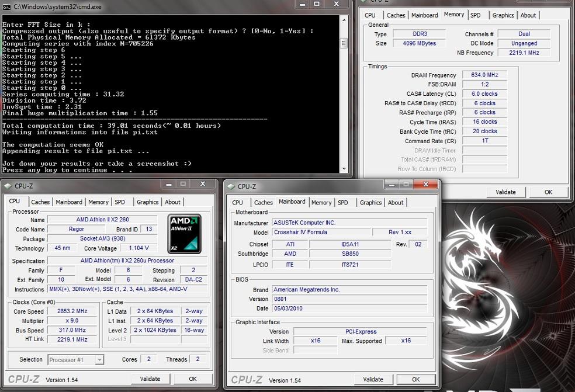Open Graphics tab in memory CPU-Z window
575x392 pixels.
(503, 15)
